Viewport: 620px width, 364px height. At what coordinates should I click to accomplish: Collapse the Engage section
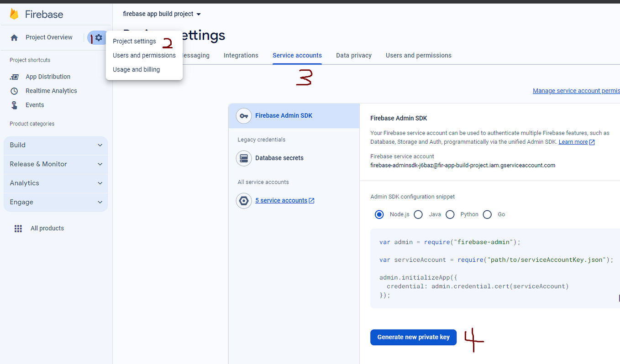pyautogui.click(x=55, y=202)
